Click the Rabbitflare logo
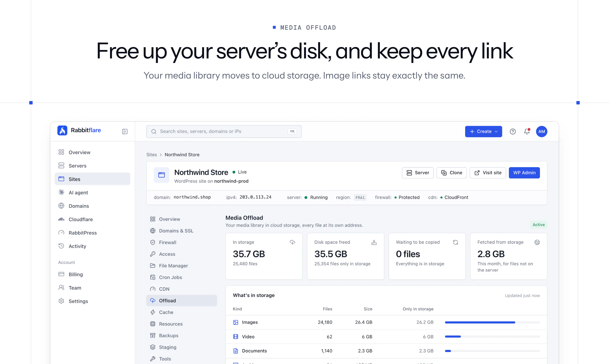Image resolution: width=609 pixels, height=364 pixels. click(79, 130)
